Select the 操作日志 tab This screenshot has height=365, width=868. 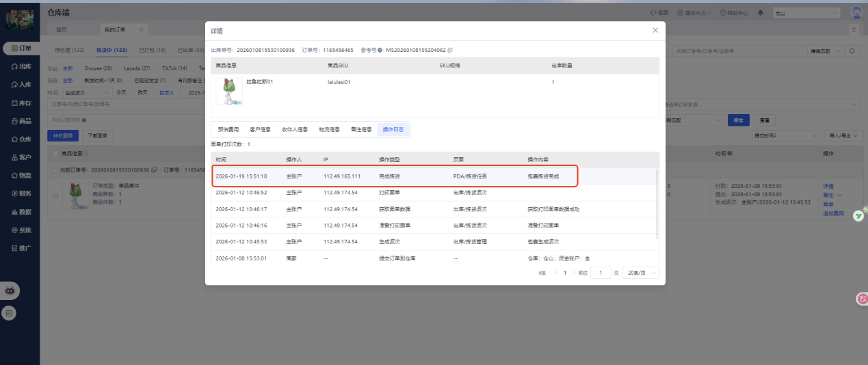pyautogui.click(x=393, y=129)
